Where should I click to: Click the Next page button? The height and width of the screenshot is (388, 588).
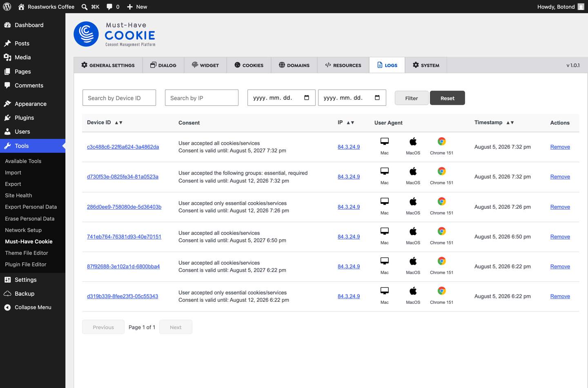[176, 327]
